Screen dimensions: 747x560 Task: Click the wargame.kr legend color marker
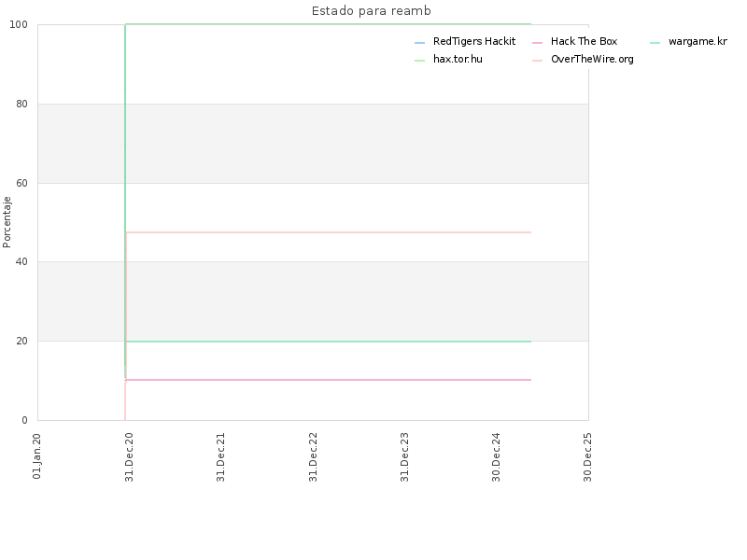coord(655,43)
